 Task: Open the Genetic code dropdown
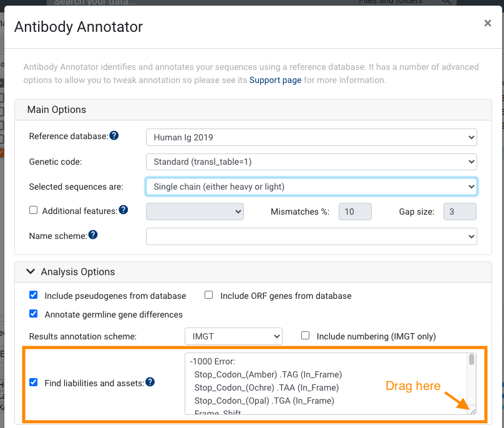tap(311, 162)
